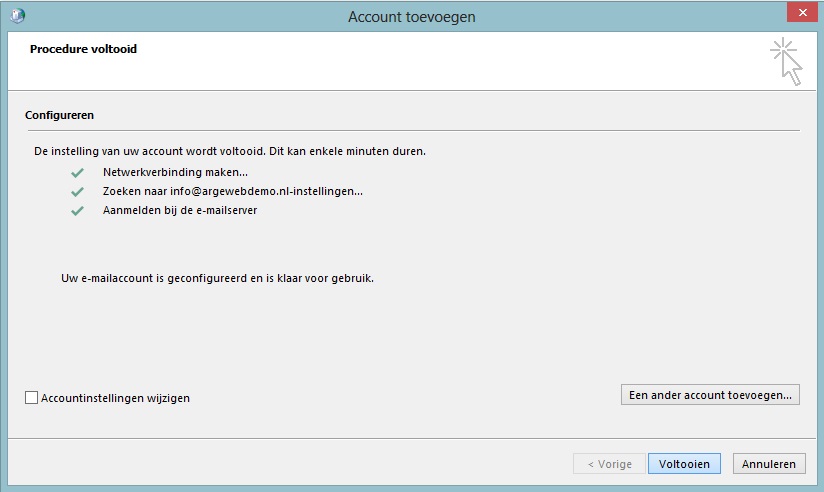
Task: Select the Procedure voltooid heading
Action: (83, 49)
